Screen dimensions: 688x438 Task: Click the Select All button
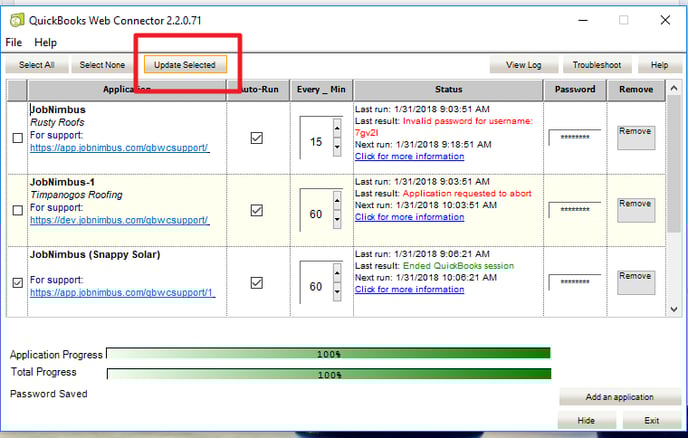point(37,65)
